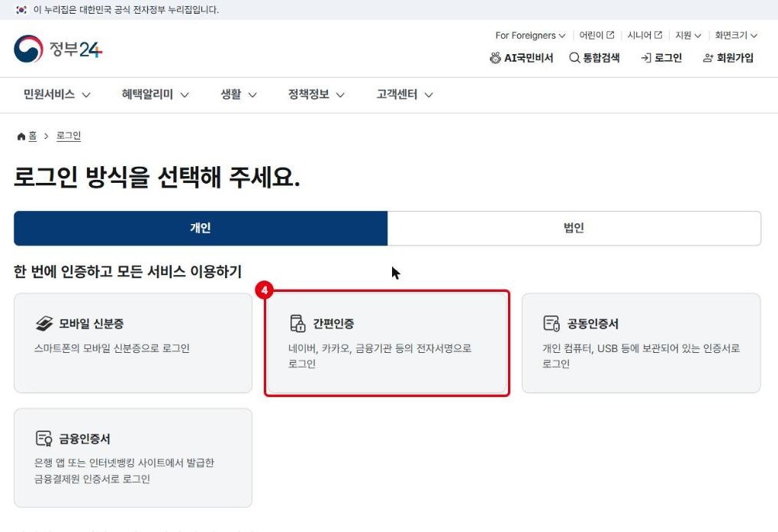Click the 정부24 logo
This screenshot has height=532, width=778.
(x=58, y=49)
